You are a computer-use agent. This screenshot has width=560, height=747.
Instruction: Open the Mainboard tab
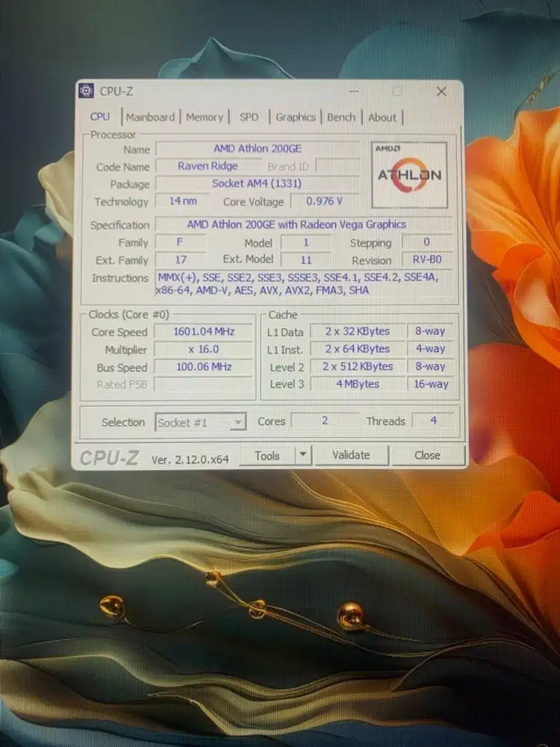(x=150, y=117)
